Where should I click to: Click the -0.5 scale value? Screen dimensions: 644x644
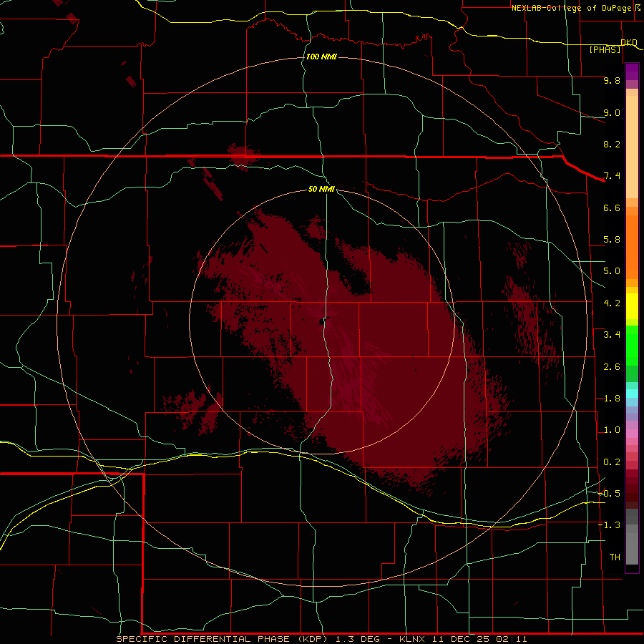610,494
